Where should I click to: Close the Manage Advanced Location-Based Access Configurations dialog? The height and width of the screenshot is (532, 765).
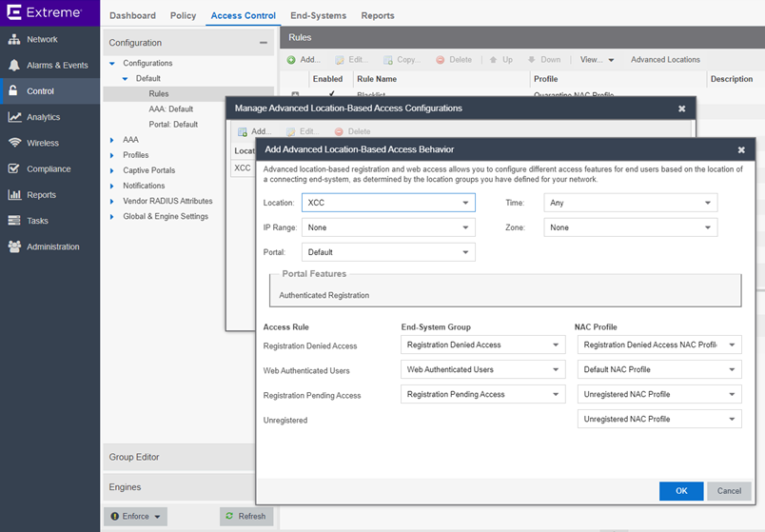click(681, 108)
